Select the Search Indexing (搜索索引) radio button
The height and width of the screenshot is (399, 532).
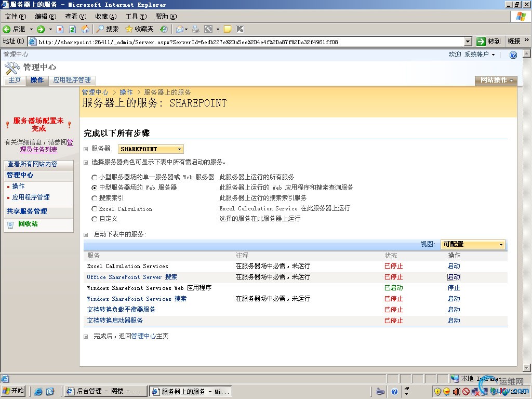point(95,198)
